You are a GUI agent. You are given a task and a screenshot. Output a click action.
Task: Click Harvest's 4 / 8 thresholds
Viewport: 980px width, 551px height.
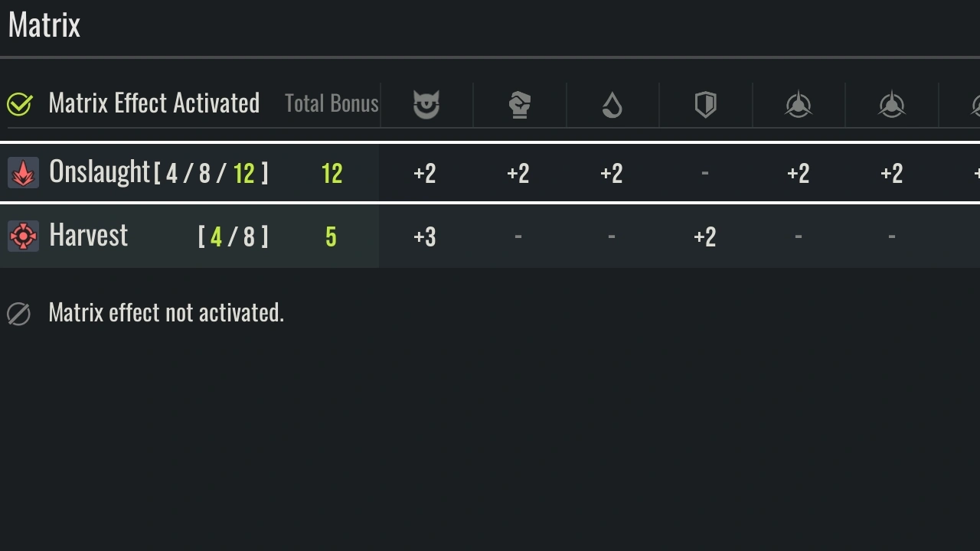233,237
